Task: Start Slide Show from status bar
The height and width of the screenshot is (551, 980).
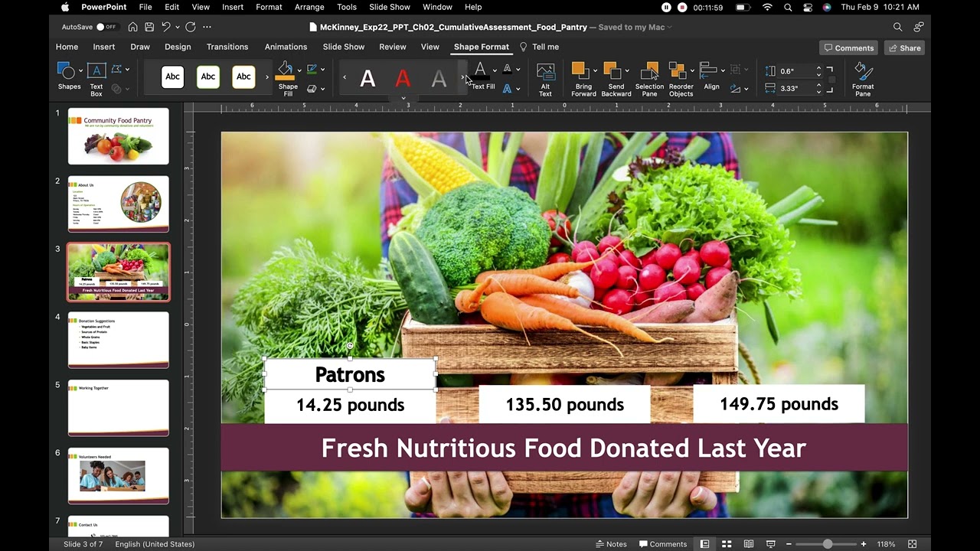Action: point(770,544)
